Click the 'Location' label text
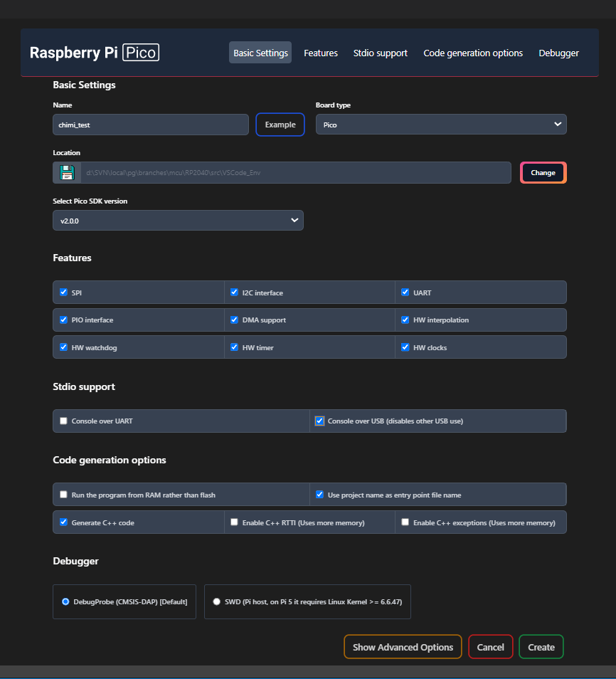 66,152
